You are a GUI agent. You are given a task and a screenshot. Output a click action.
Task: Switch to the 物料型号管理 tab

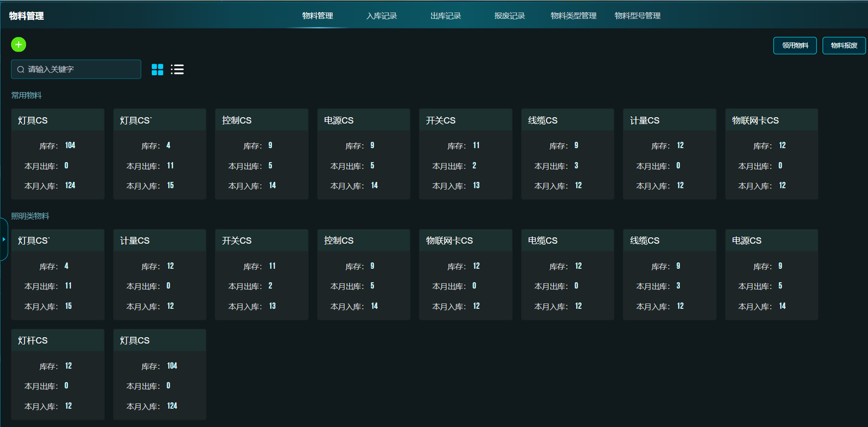pos(637,16)
